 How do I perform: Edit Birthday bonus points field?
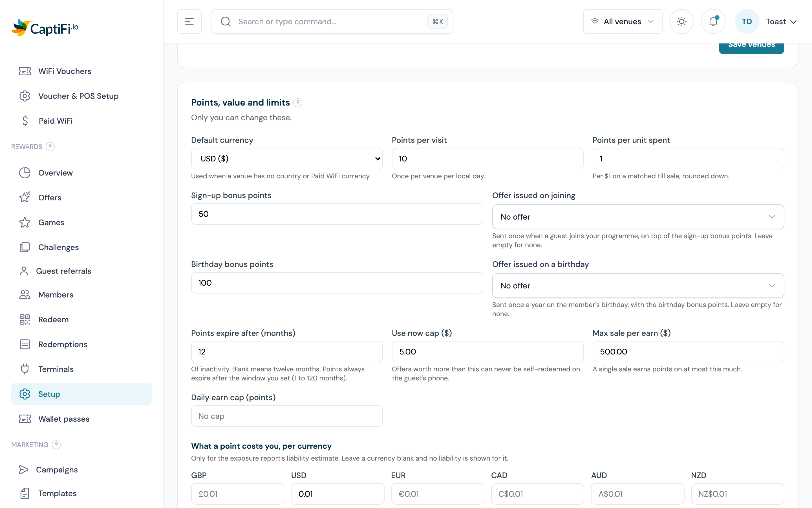tap(337, 283)
